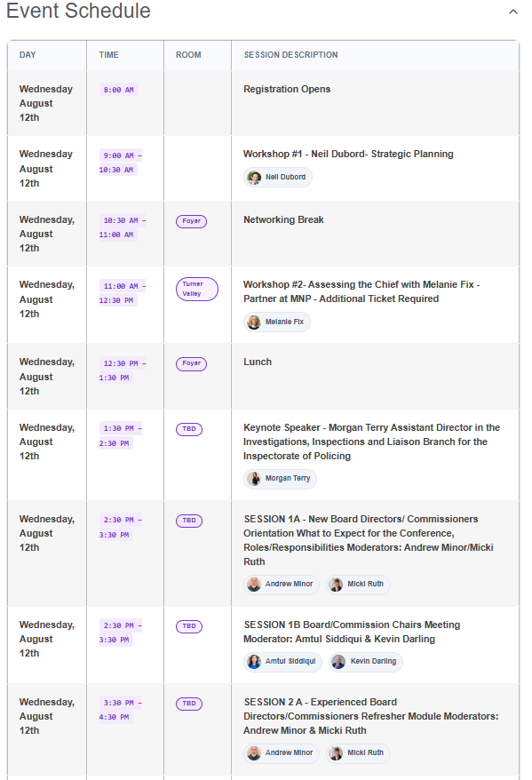The width and height of the screenshot is (532, 780).
Task: Click Neil Dubord's profile photo
Action: [x=254, y=177]
